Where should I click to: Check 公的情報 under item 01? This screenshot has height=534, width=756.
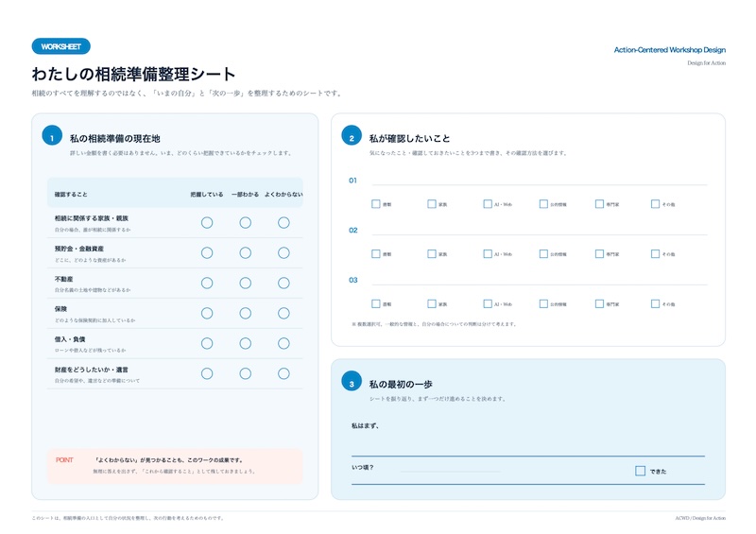[x=543, y=204]
